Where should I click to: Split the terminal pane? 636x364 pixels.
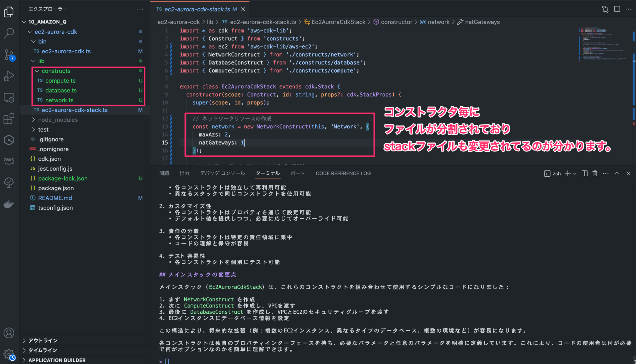584,173
